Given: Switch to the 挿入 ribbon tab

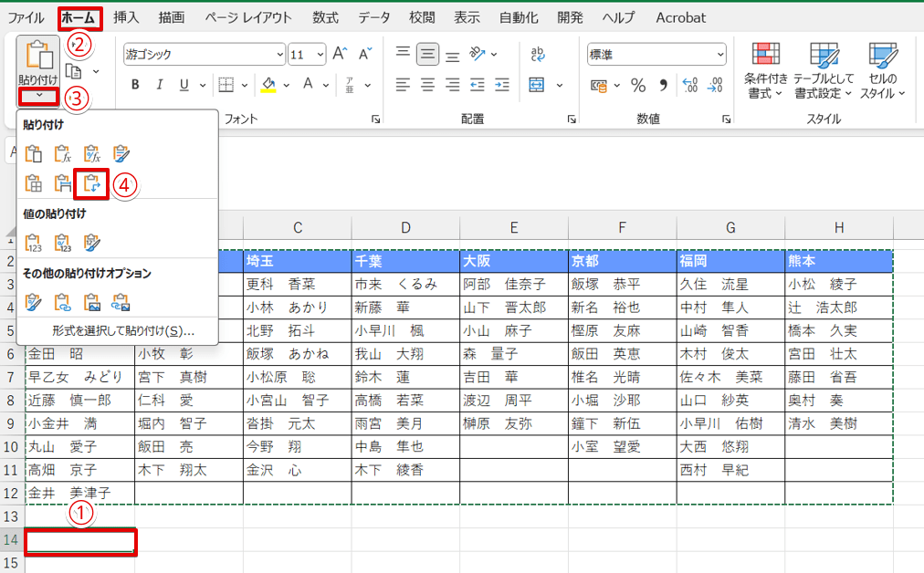Looking at the screenshot, I should 126,17.
